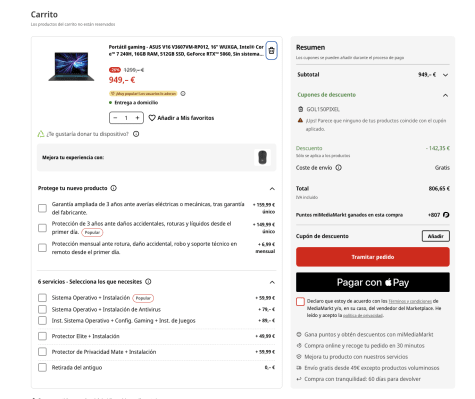Open política de privacidad link
This screenshot has width=475, height=399.
click(x=363, y=315)
